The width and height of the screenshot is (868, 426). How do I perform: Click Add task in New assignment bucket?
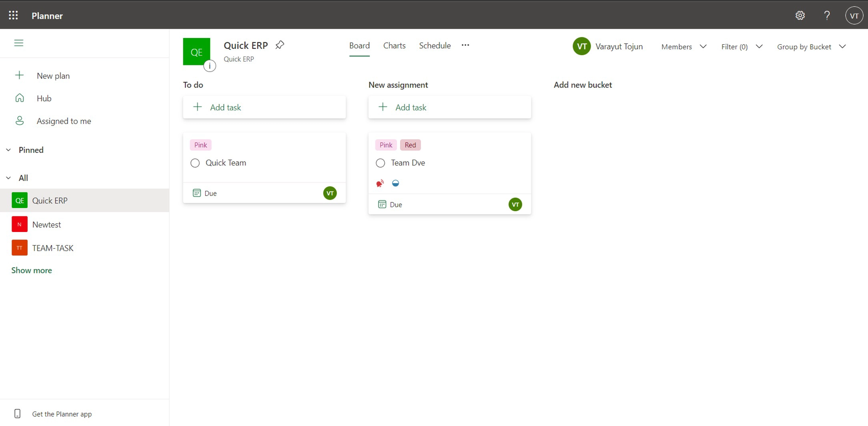coord(449,107)
